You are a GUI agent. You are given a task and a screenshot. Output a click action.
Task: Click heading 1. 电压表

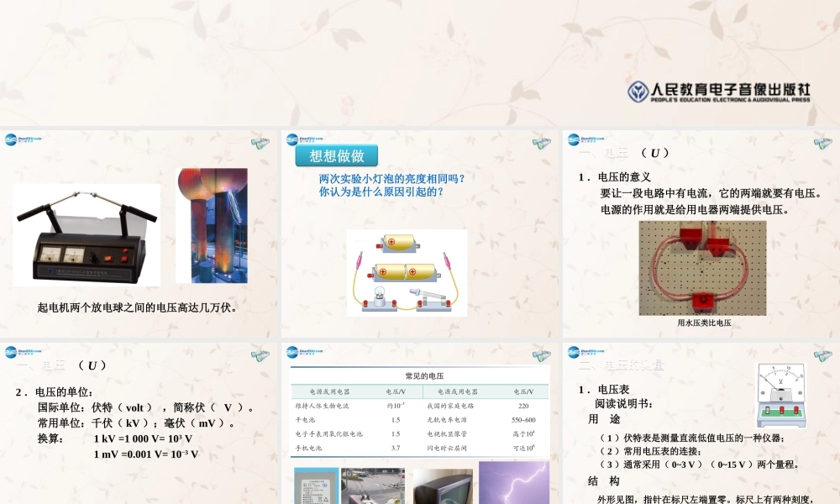click(x=604, y=390)
